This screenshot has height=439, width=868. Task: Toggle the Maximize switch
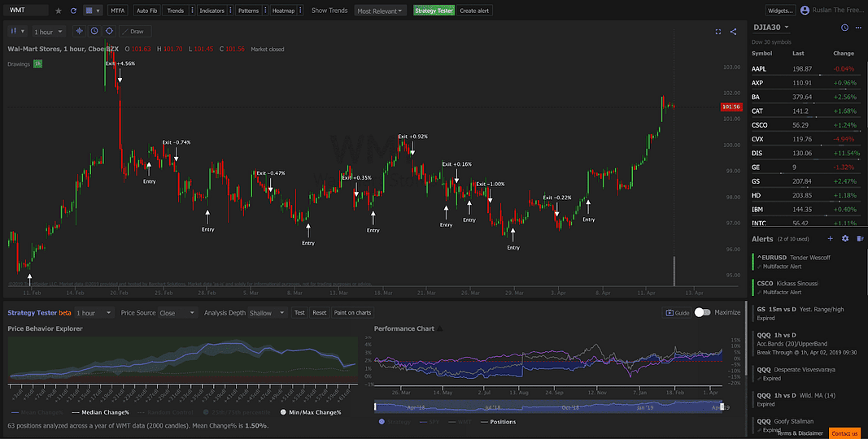coord(703,312)
